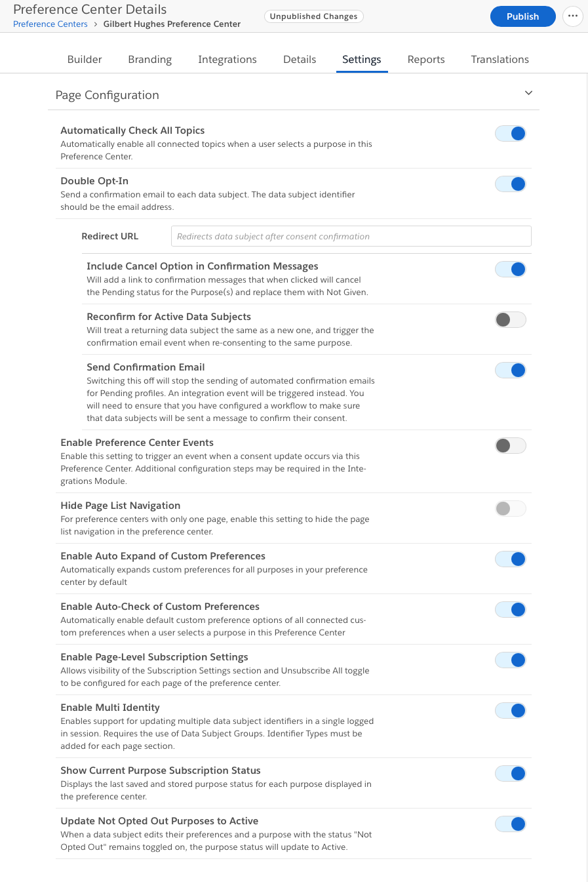Open the Translations tab
Image resolution: width=588 pixels, height=882 pixels.
[x=500, y=60]
